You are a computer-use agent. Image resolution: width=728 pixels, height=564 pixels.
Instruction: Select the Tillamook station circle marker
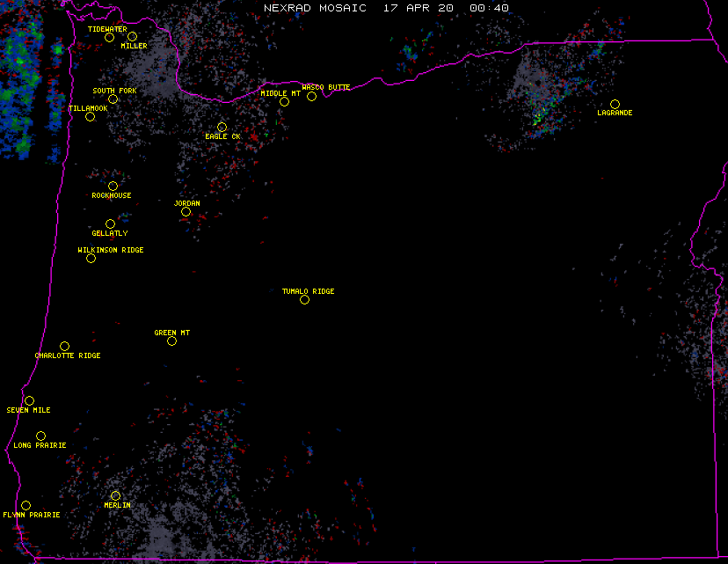click(90, 117)
